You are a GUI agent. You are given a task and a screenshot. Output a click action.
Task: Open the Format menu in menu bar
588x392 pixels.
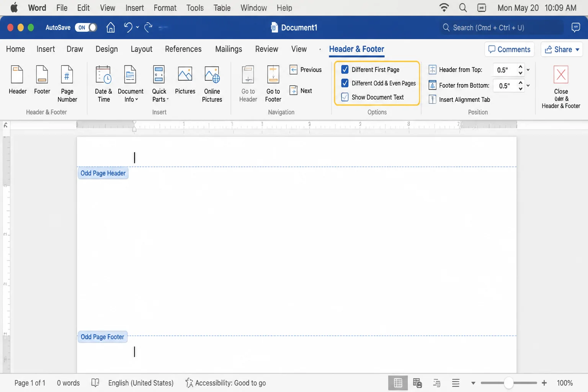(165, 8)
